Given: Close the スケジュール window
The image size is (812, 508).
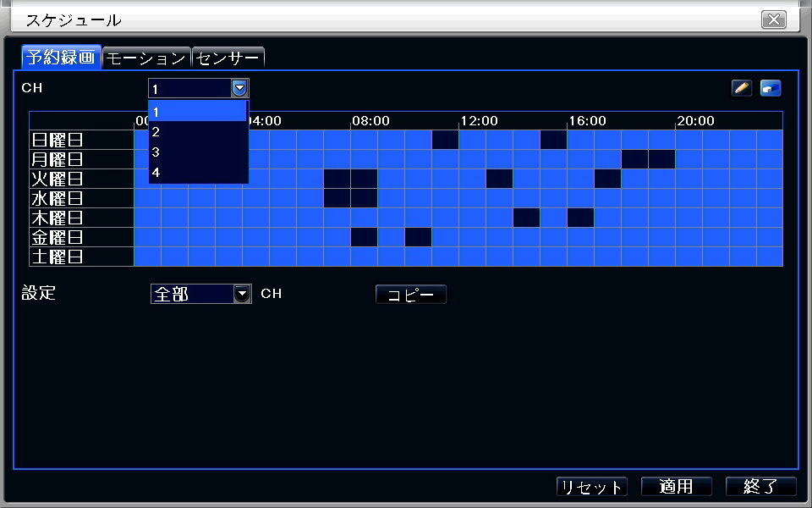Looking at the screenshot, I should coord(774,19).
